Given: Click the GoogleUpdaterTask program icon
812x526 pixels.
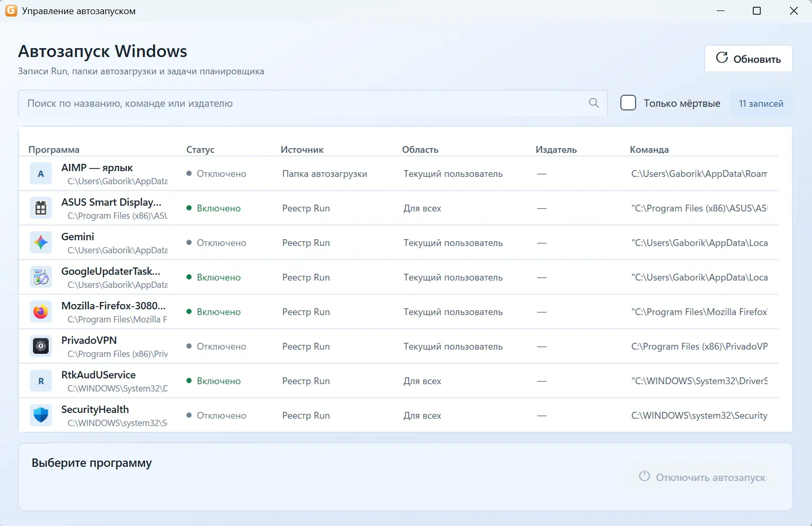Looking at the screenshot, I should click(x=41, y=277).
